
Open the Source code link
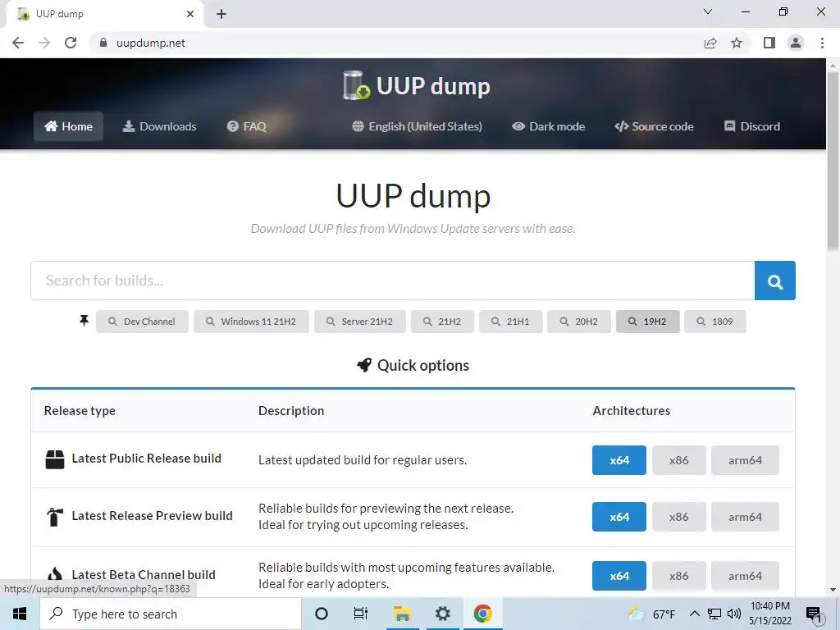click(x=654, y=126)
